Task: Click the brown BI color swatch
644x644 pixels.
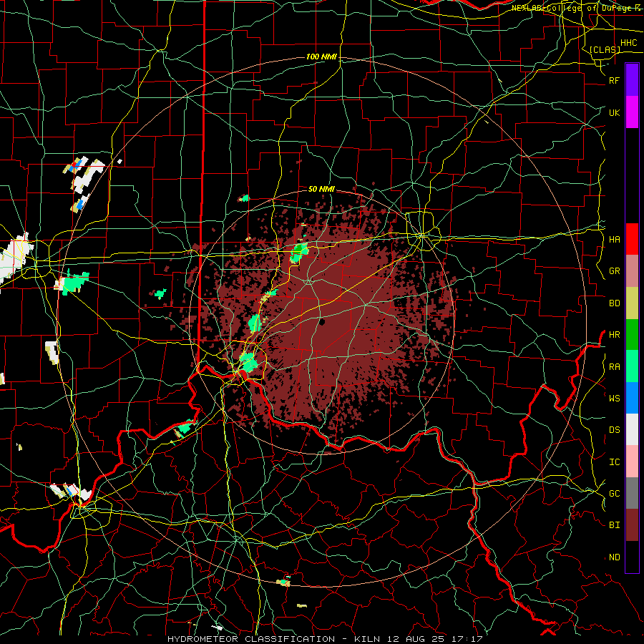Action: pyautogui.click(x=632, y=525)
